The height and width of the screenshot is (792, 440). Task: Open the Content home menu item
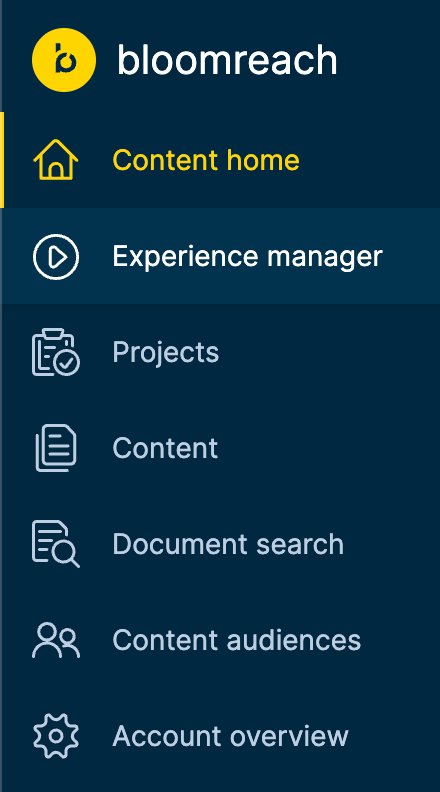click(220, 160)
